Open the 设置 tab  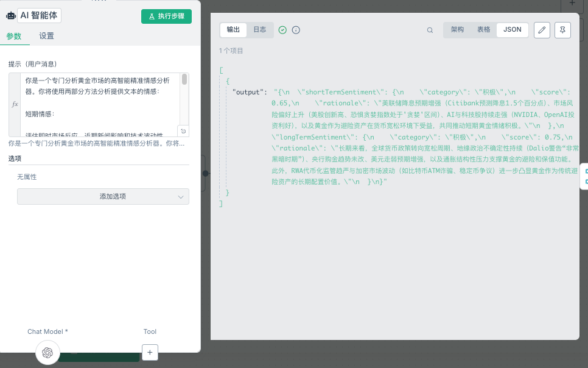coord(47,36)
